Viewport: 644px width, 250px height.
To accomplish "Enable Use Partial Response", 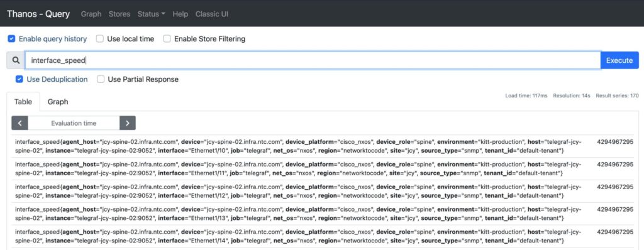I will (101, 79).
